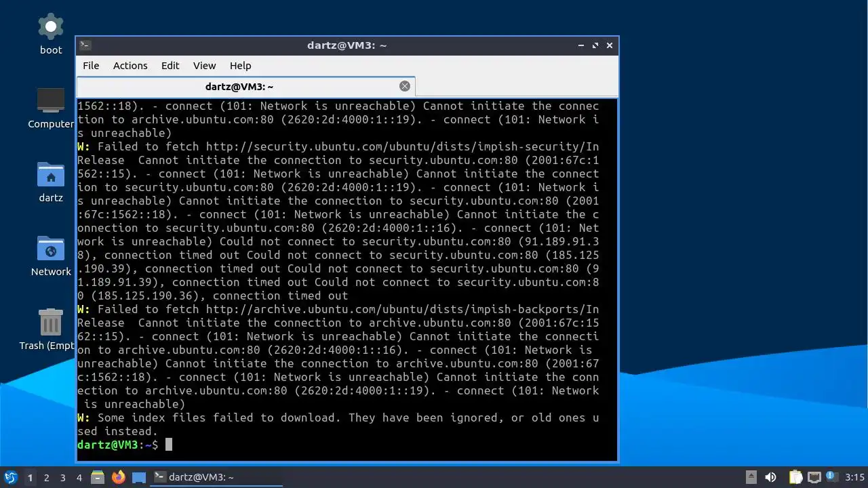Screen dimensions: 868x488
Task: Click the terminal window title text
Action: coord(347,45)
